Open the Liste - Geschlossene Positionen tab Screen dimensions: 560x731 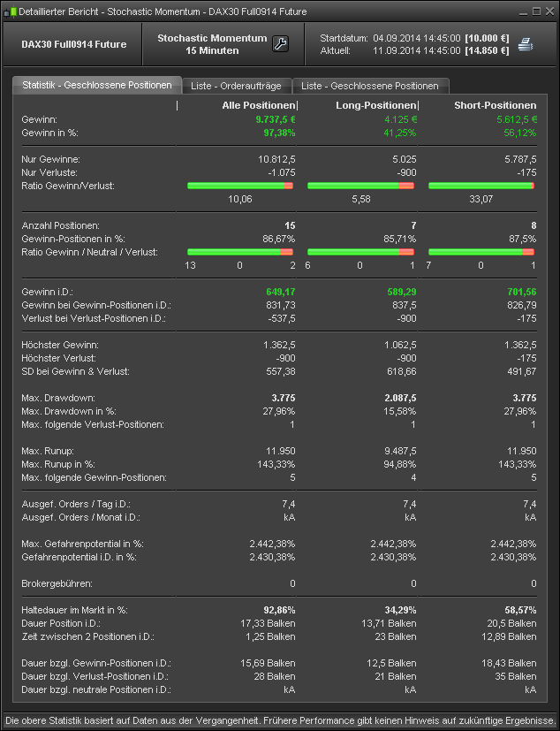[370, 86]
